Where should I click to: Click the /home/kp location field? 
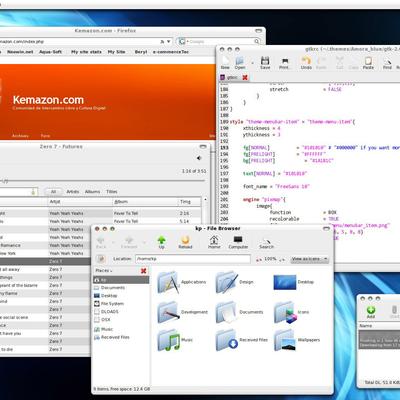[193, 259]
